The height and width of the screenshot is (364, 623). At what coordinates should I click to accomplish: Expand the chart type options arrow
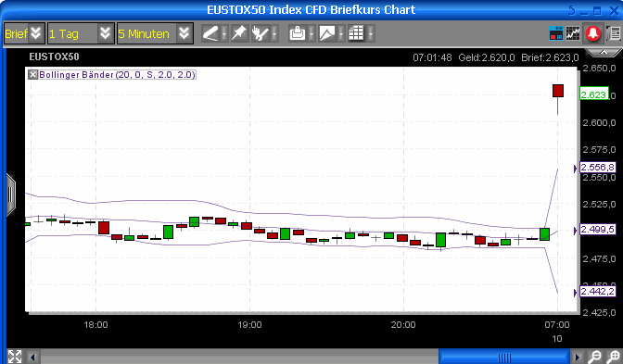[341, 33]
